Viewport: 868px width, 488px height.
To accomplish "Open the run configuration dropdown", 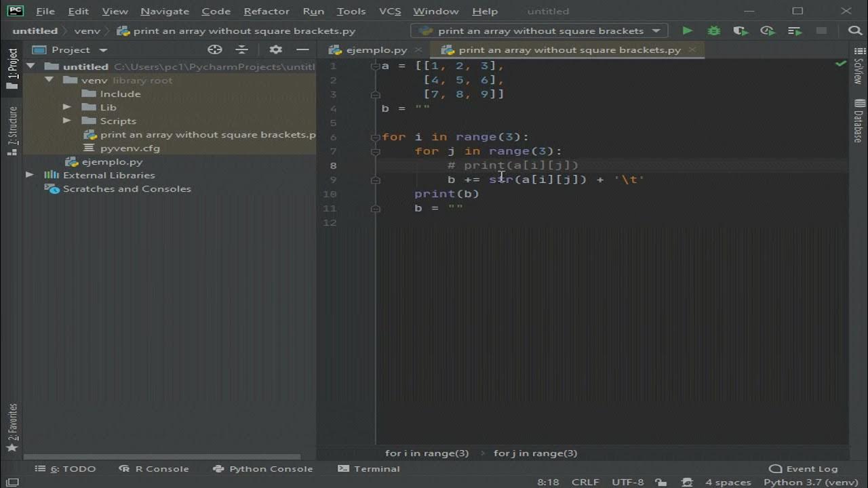I will tap(539, 30).
